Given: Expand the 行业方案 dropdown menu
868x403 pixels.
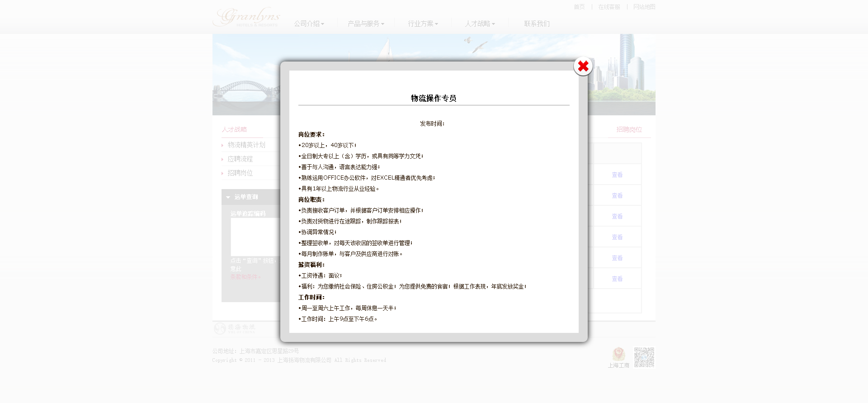Looking at the screenshot, I should pos(423,24).
